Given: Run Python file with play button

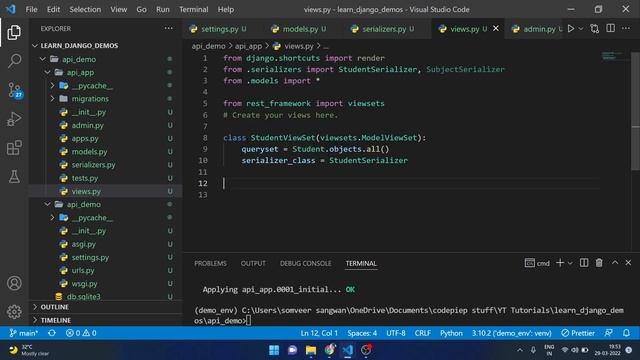Looking at the screenshot, I should point(571,29).
